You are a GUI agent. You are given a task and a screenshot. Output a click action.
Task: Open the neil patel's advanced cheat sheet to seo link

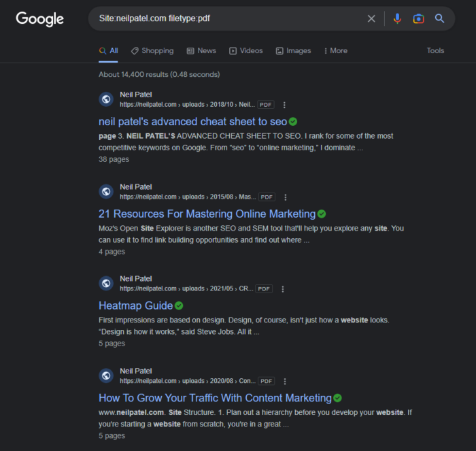pos(192,122)
